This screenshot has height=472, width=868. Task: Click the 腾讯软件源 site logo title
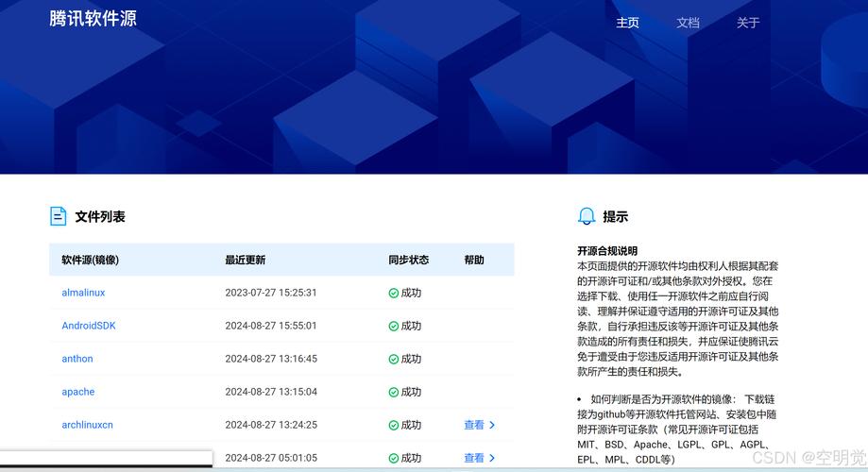93,18
